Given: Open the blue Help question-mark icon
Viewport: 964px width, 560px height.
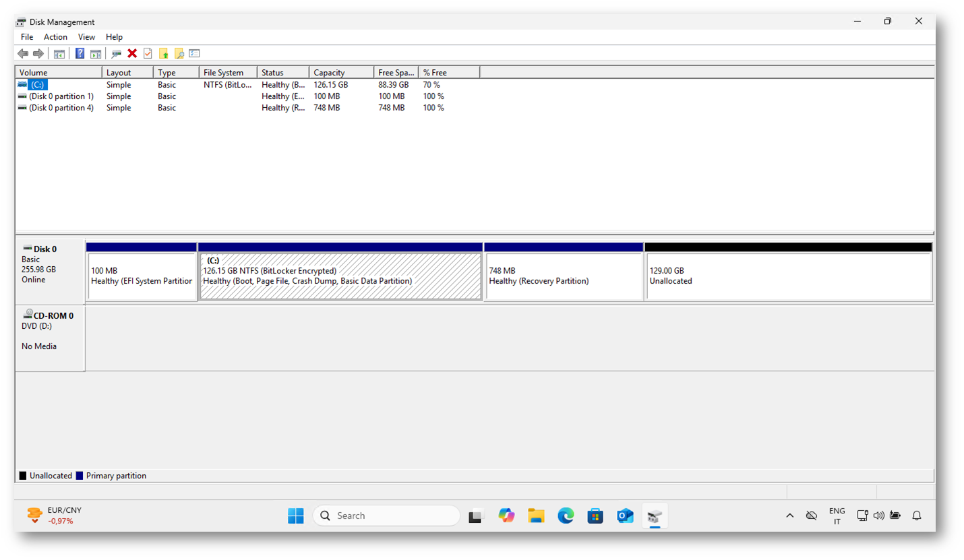Looking at the screenshot, I should coord(80,54).
